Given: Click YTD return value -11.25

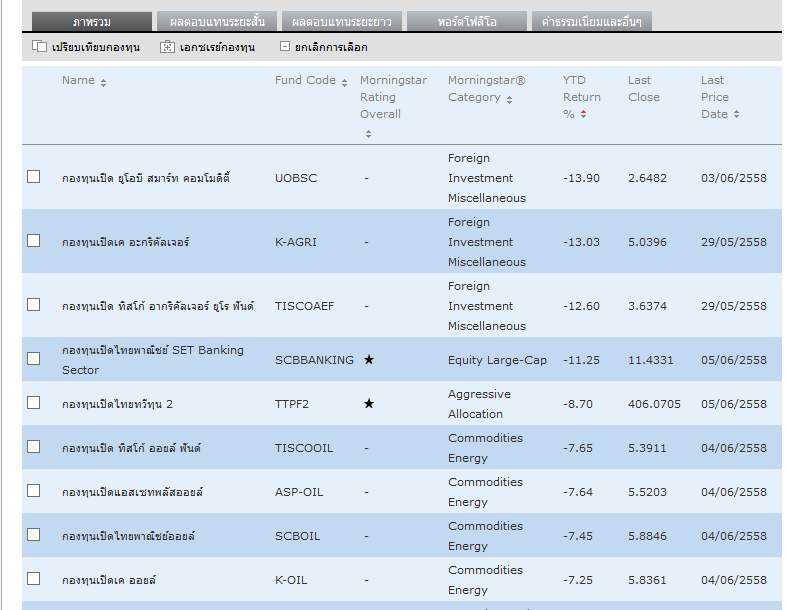Looking at the screenshot, I should [x=581, y=360].
